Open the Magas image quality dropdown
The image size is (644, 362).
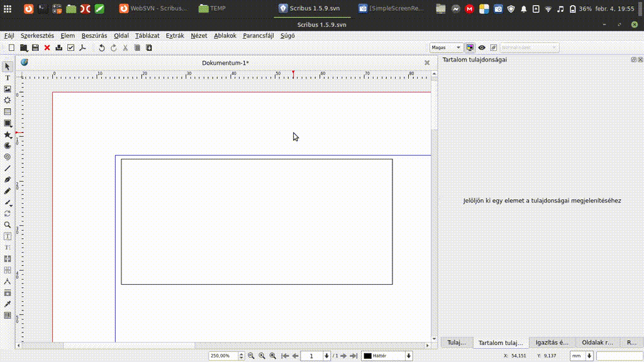coord(447,48)
